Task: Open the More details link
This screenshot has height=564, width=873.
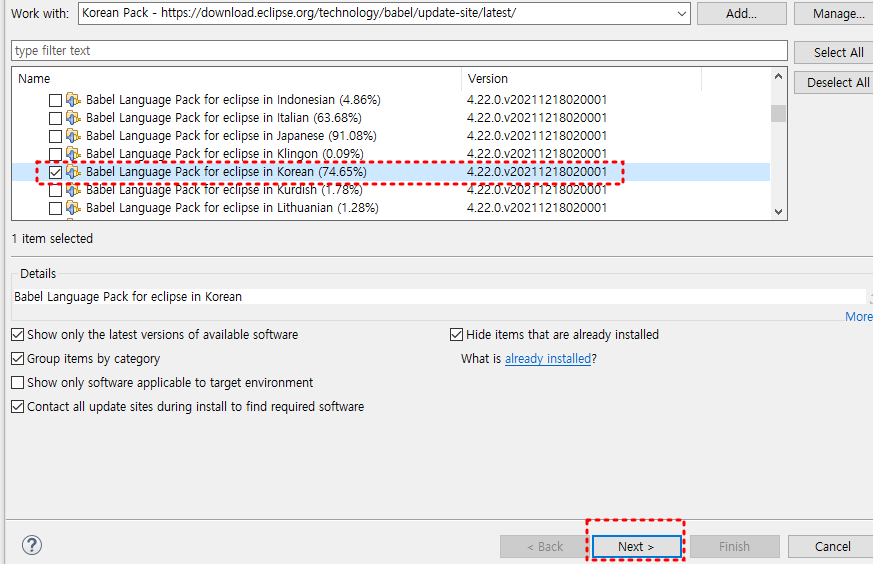Action: [x=859, y=317]
